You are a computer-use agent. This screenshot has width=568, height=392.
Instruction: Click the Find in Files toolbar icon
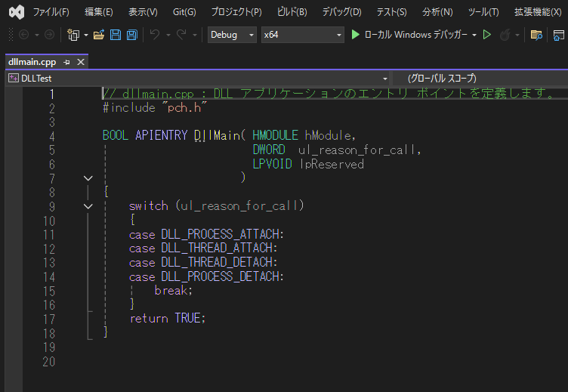[x=536, y=35]
